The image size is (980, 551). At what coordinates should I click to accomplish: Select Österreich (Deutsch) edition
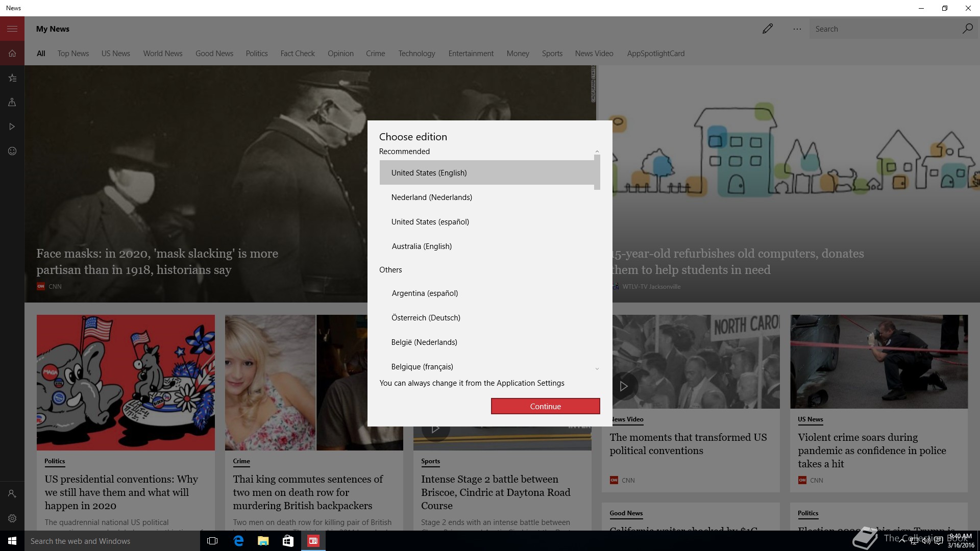(487, 317)
